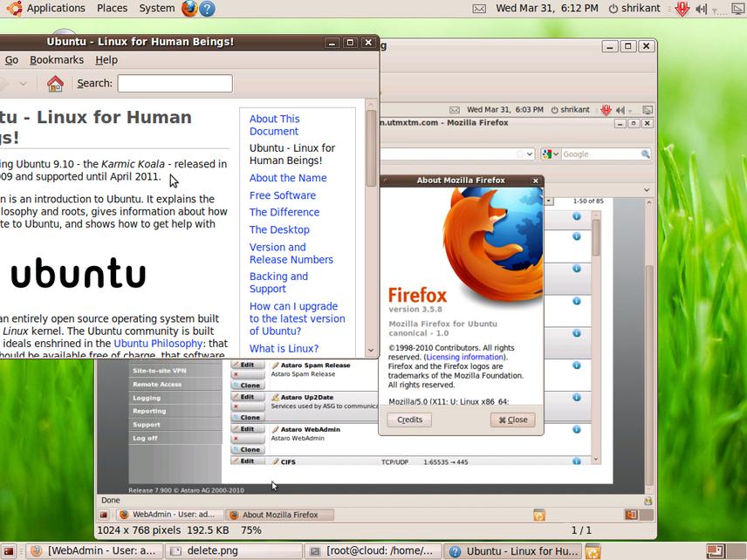747x560 pixels.
Task: Open the Help launcher icon in top panel
Action: click(x=207, y=9)
